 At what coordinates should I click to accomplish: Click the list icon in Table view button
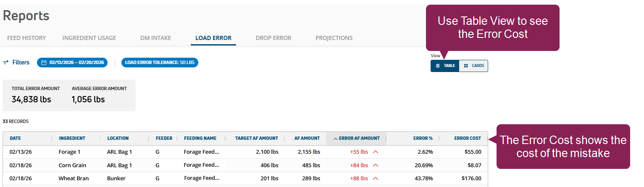coord(438,66)
